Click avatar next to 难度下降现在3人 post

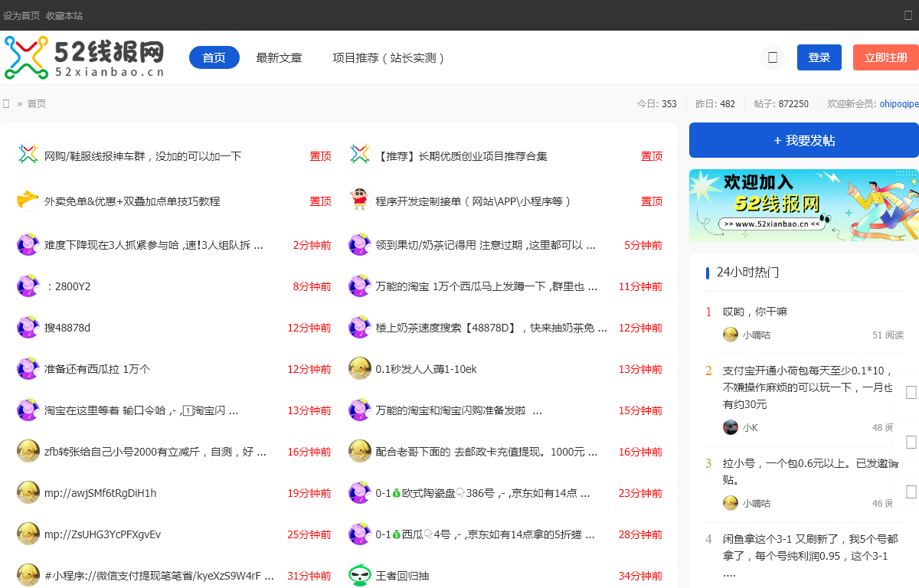pos(28,244)
